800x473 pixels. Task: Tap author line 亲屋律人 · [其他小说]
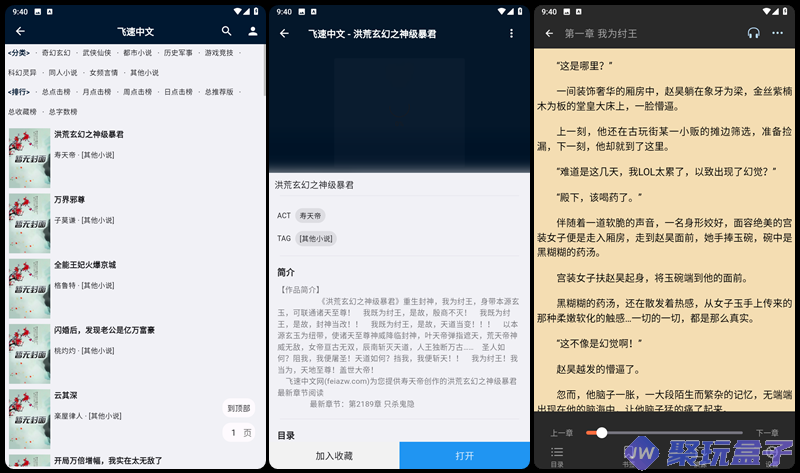tap(88, 416)
